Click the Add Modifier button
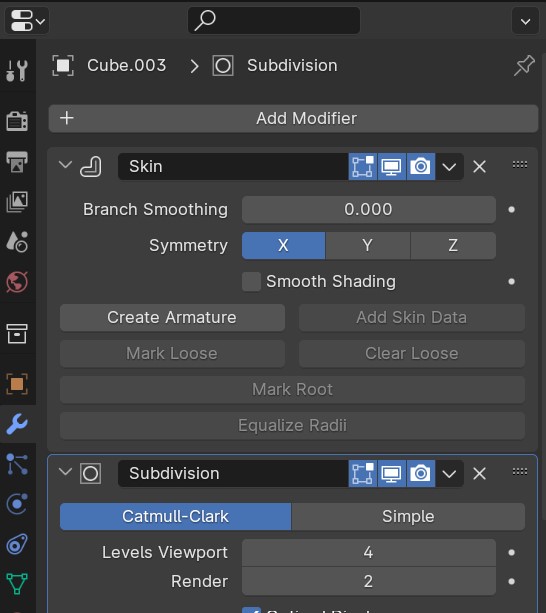 pos(294,118)
